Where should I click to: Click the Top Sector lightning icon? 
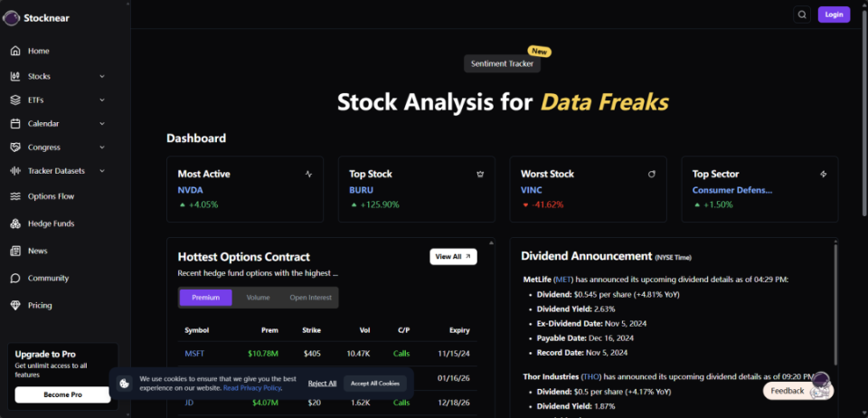[823, 174]
